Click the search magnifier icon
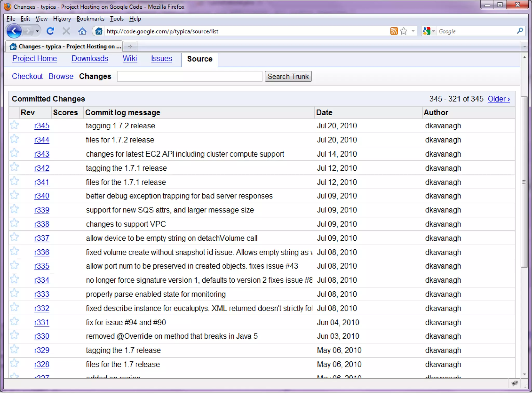 (520, 31)
